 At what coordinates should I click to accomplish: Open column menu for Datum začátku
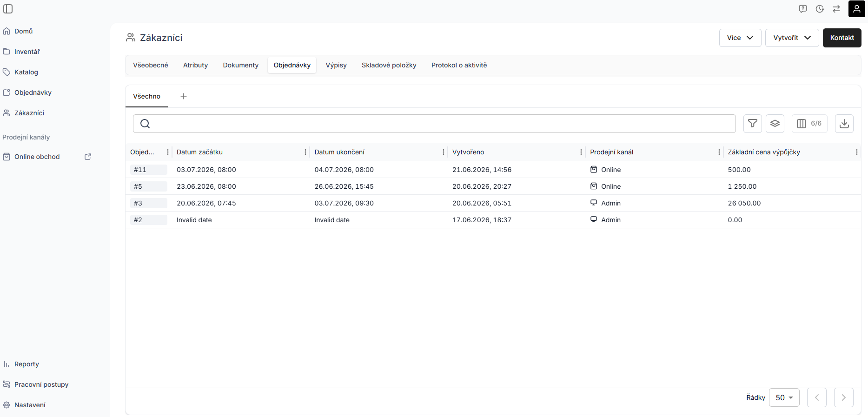[305, 152]
